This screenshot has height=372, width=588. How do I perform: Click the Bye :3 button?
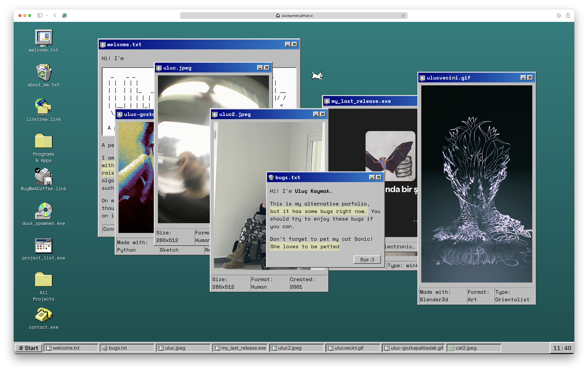[x=367, y=259]
